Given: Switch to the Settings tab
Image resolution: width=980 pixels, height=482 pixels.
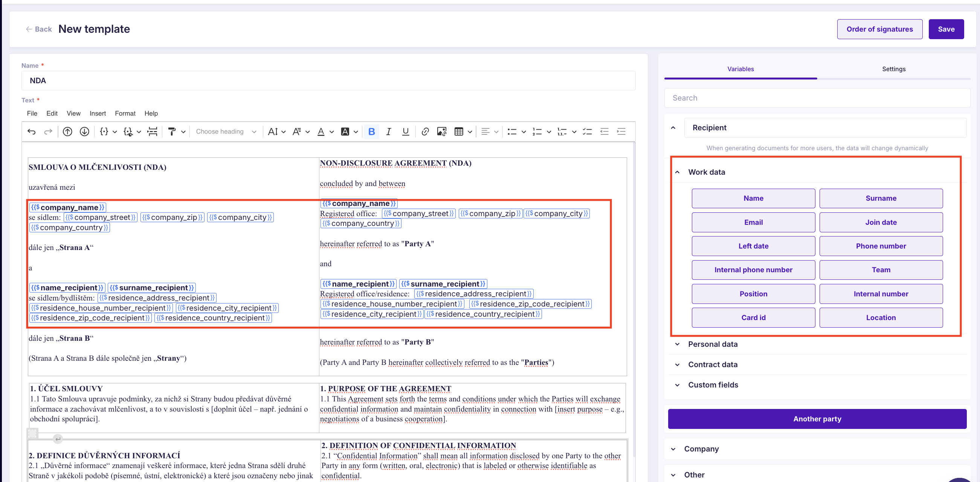Looking at the screenshot, I should pyautogui.click(x=894, y=69).
